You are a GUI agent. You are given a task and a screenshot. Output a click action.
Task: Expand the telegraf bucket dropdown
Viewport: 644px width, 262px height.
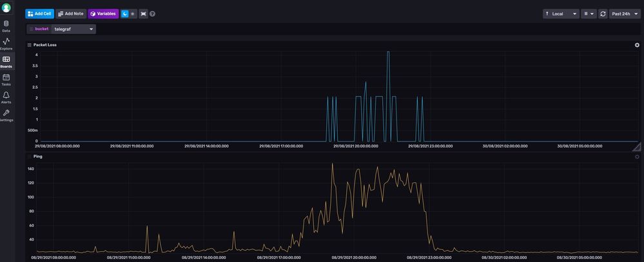[x=73, y=29]
